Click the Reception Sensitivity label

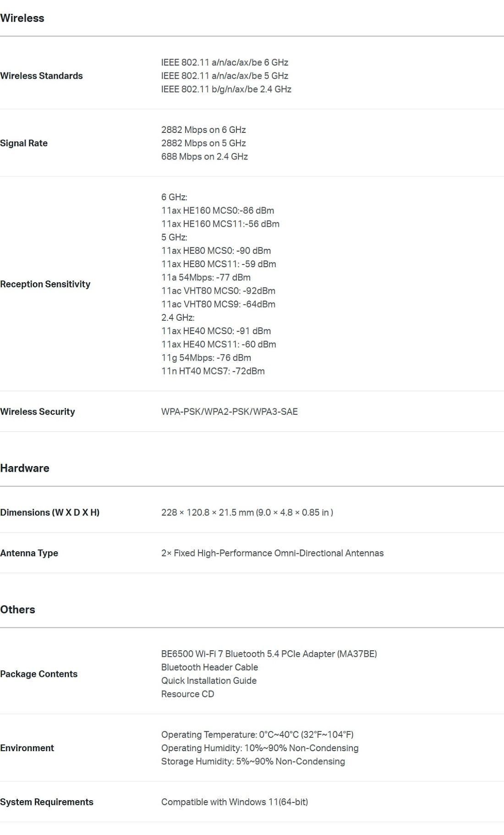[45, 284]
